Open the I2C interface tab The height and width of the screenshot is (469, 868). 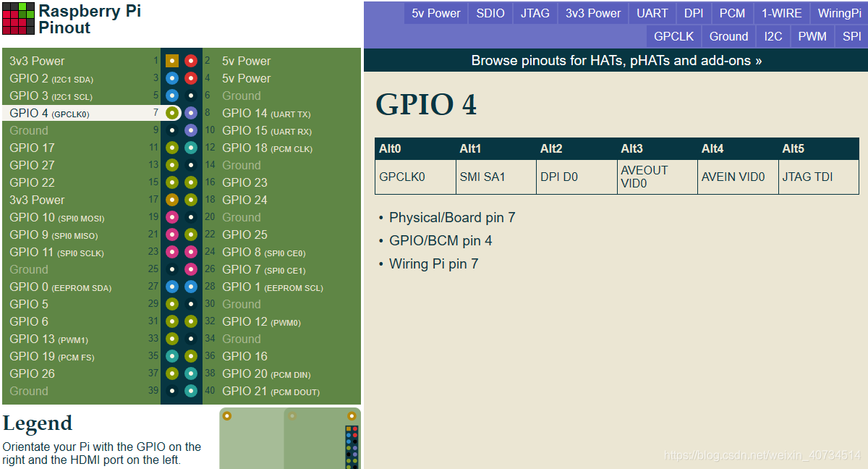(x=773, y=36)
